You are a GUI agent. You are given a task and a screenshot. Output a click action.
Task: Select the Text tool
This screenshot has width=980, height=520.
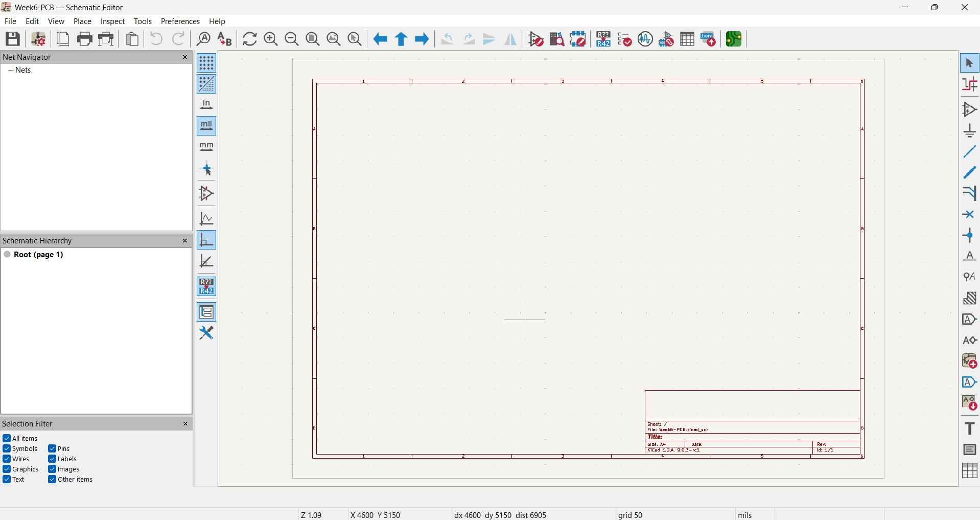tap(969, 428)
